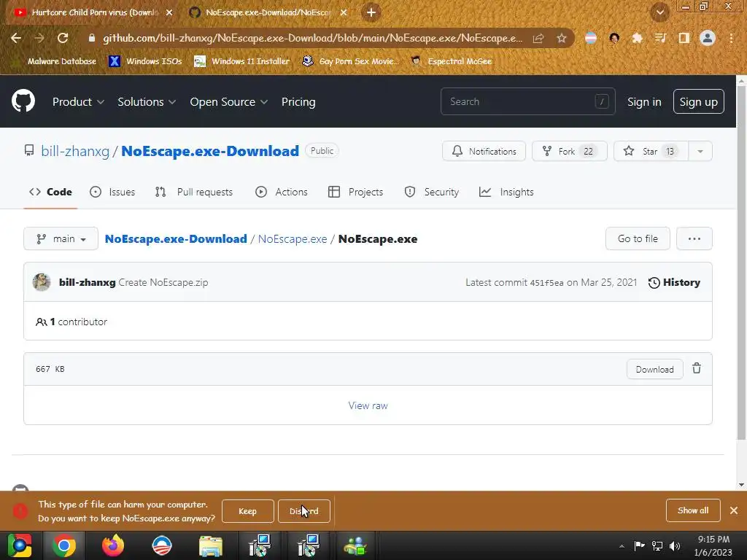
Task: Open the View raw link
Action: [368, 405]
